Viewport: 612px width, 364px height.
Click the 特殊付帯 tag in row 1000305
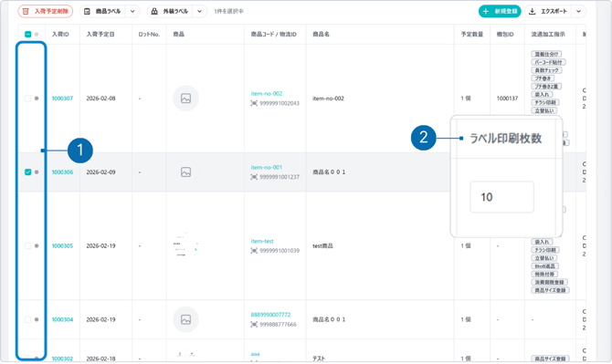(x=544, y=274)
